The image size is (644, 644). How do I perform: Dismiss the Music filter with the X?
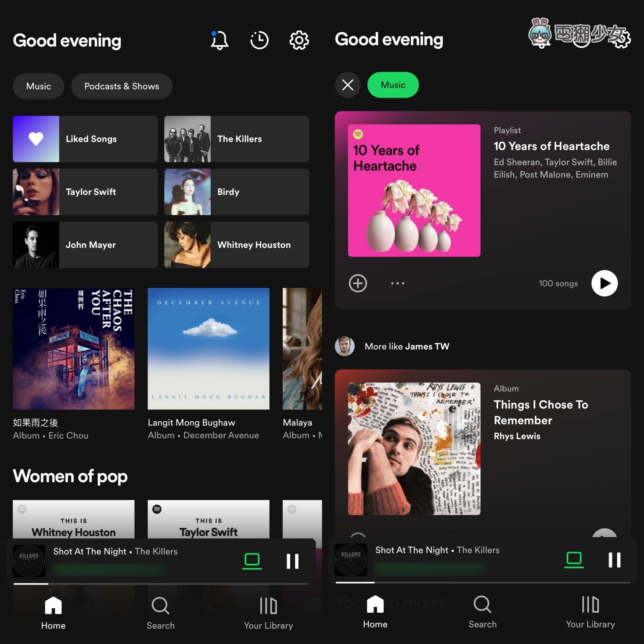click(x=348, y=85)
